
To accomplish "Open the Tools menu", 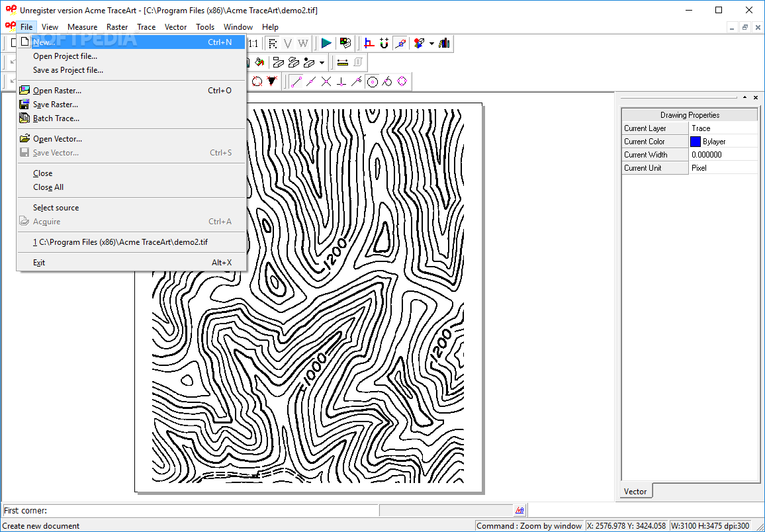I will click(205, 27).
